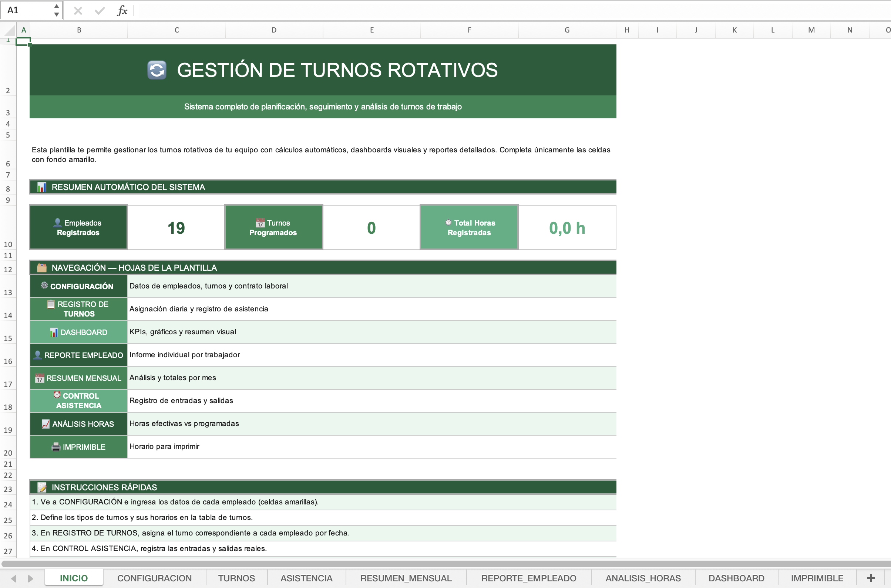This screenshot has height=588, width=891.
Task: Click the CONFIGURACIÓN navigation cell
Action: click(x=79, y=286)
